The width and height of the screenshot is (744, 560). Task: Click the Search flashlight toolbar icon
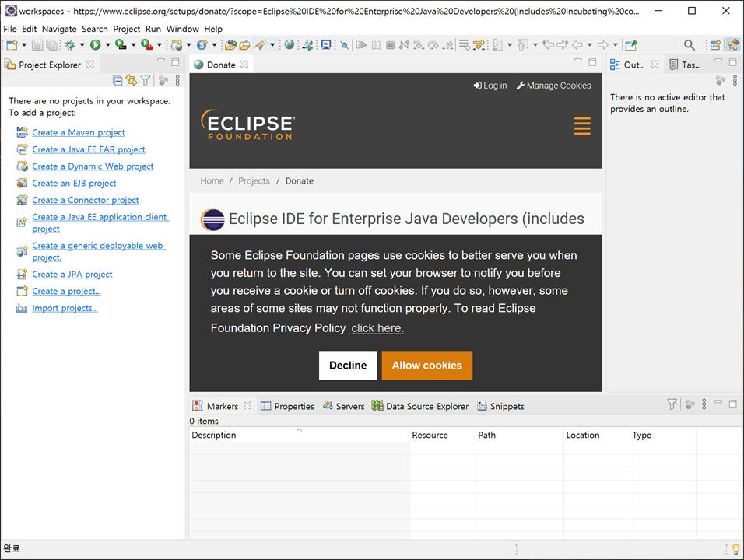260,45
